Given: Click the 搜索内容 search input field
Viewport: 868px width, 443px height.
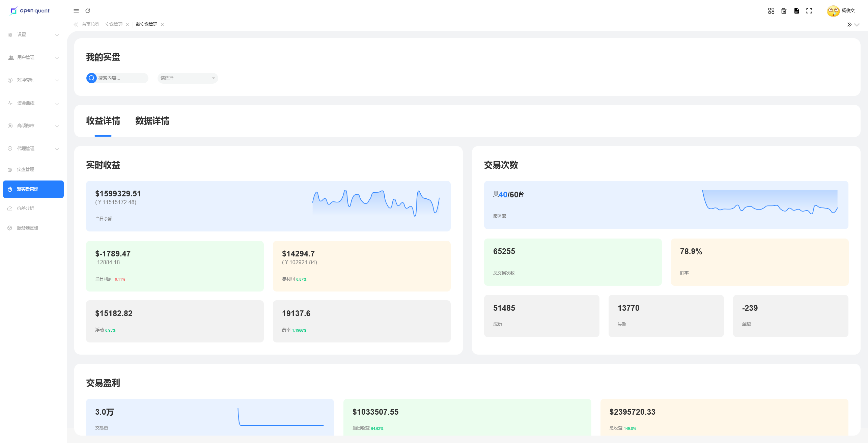Looking at the screenshot, I should pyautogui.click(x=121, y=78).
